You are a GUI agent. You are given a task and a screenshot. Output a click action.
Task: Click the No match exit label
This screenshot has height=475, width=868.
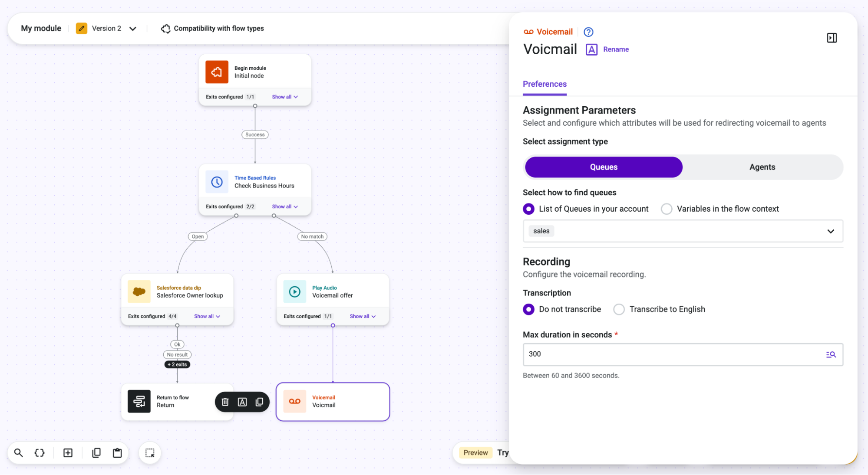312,236
